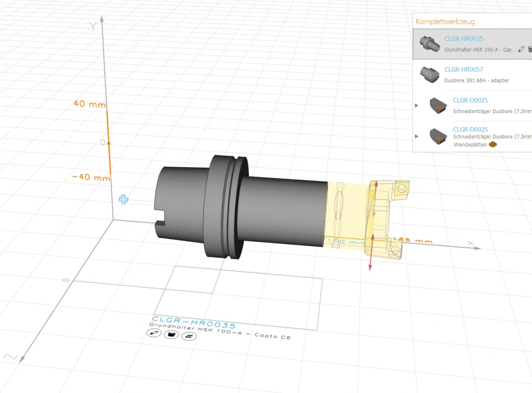The height and width of the screenshot is (393, 532).
Task: Click the Wendeplatten label
Action: coord(470,144)
